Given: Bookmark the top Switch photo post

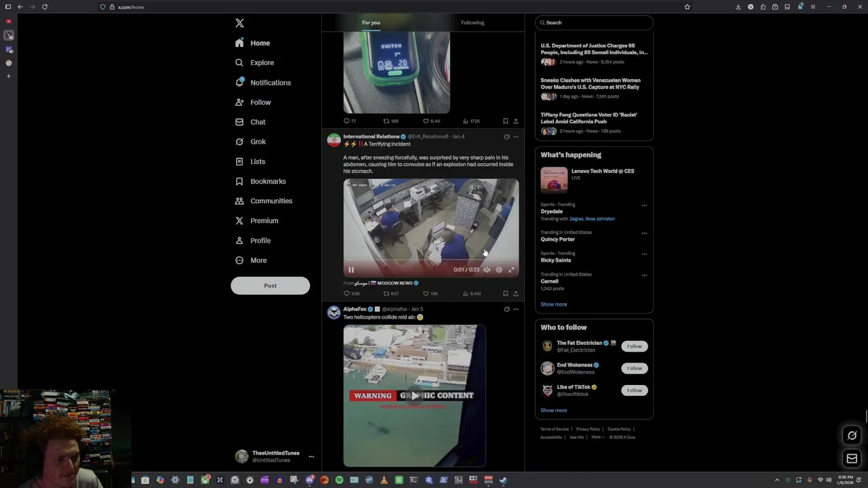Looking at the screenshot, I should point(505,121).
